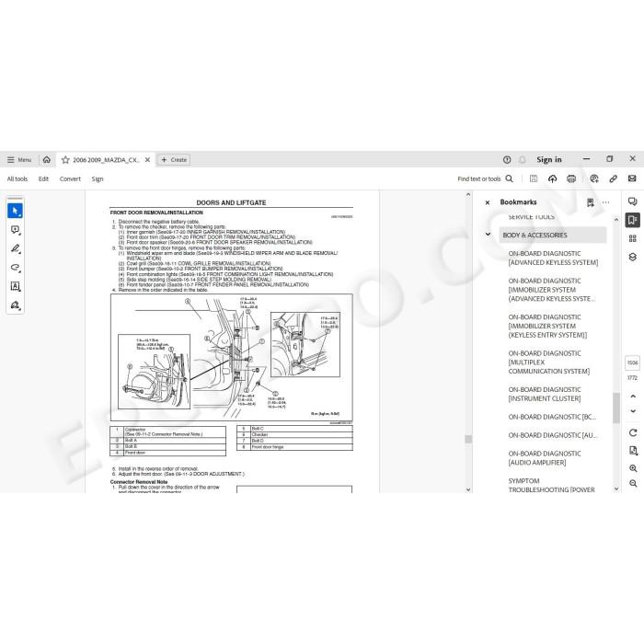Screen dimensions: 644x644
Task: Click the Connector Removal Note text
Action: 139,482
